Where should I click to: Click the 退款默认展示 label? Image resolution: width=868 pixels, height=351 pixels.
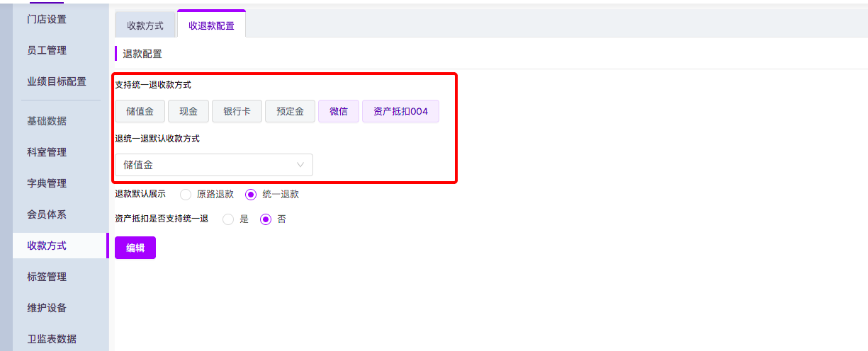click(140, 194)
